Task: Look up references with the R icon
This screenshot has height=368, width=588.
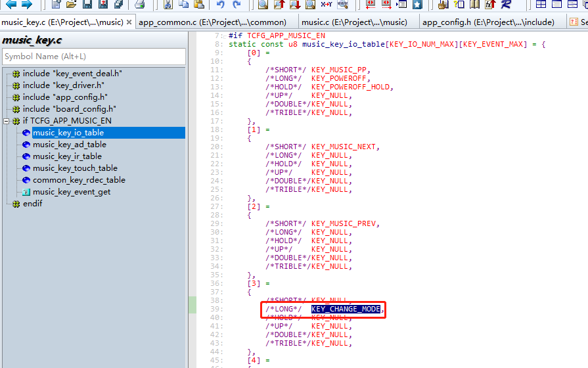Action: point(506,4)
